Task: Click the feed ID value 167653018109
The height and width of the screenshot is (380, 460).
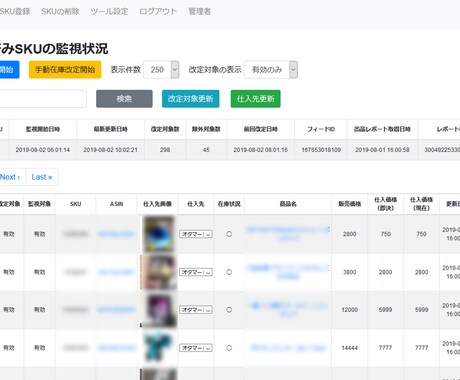Action: point(321,150)
